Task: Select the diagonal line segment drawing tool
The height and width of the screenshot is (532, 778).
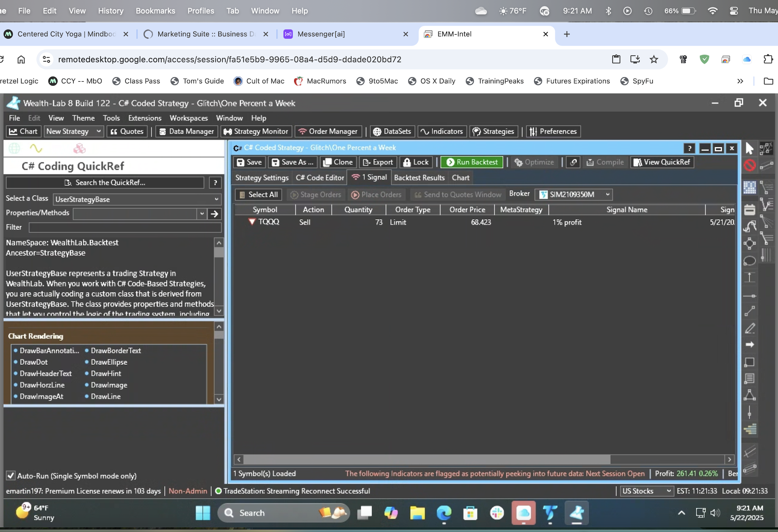Action: 750,311
